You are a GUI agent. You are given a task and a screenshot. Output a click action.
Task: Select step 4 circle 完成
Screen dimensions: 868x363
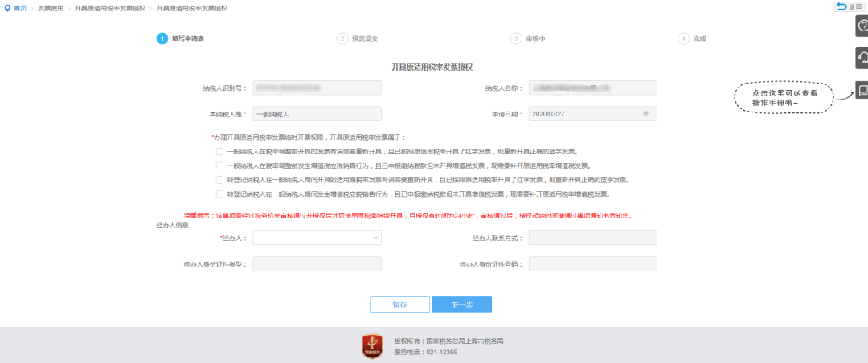(683, 39)
